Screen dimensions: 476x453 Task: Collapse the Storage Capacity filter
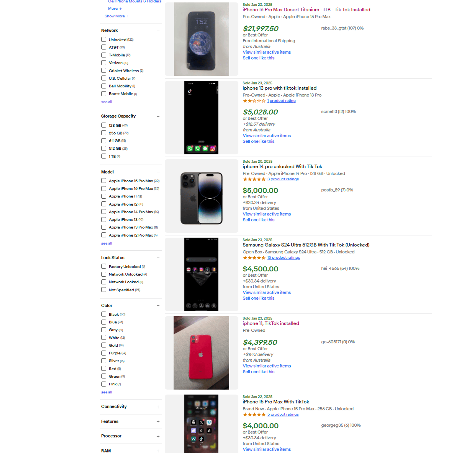click(x=158, y=116)
